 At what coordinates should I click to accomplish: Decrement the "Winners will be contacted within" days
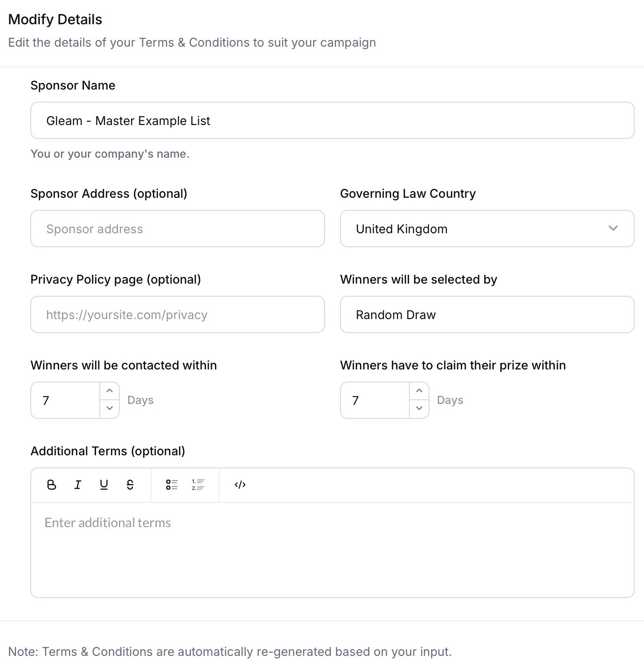[x=110, y=409]
